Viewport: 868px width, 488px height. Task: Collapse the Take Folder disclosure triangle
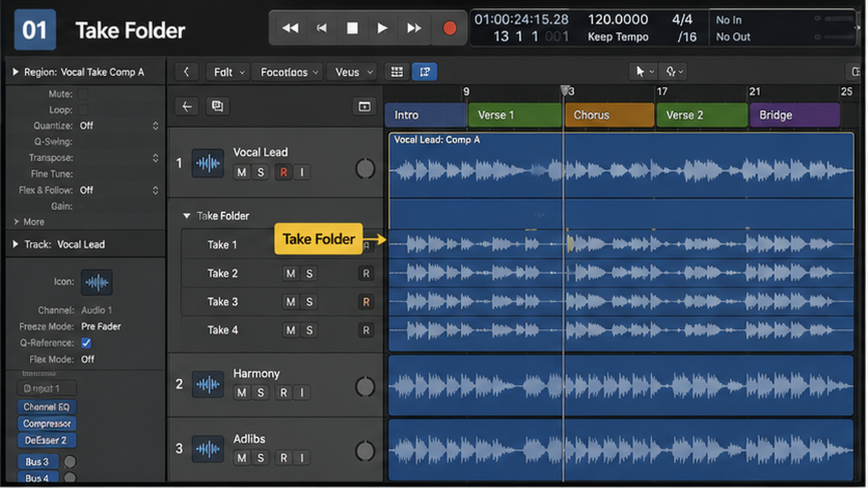pyautogui.click(x=186, y=216)
